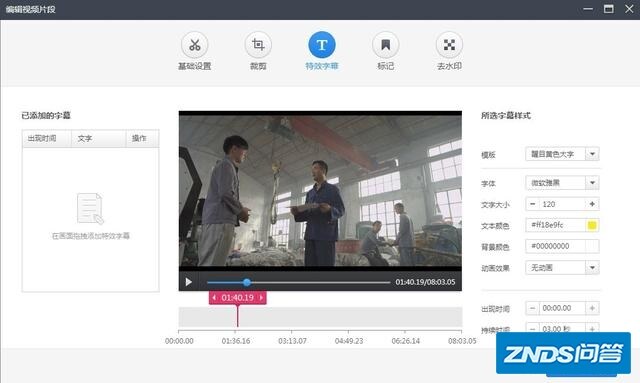The height and width of the screenshot is (383, 640).
Task: Close the 编辑视频片段 window
Action: click(x=629, y=9)
